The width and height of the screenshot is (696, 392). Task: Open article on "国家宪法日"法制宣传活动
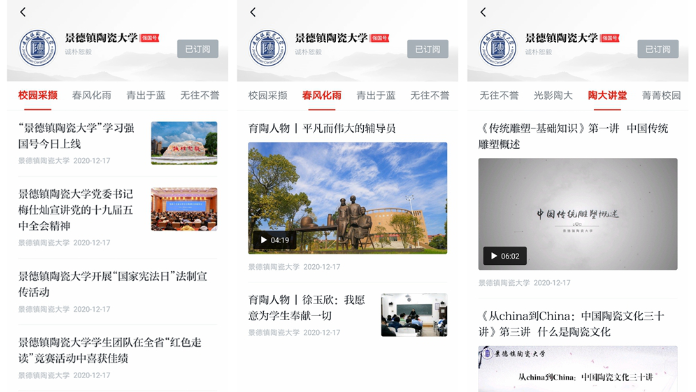pyautogui.click(x=113, y=284)
